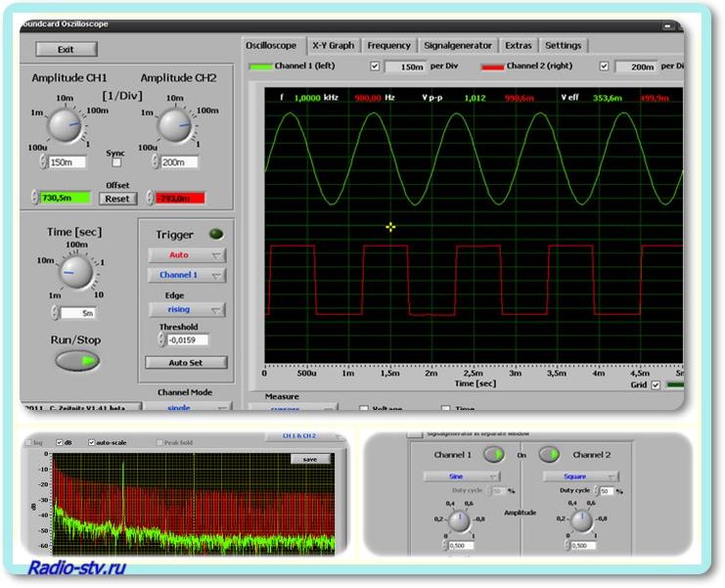Open the trigger Edge rising dropdown

point(186,309)
